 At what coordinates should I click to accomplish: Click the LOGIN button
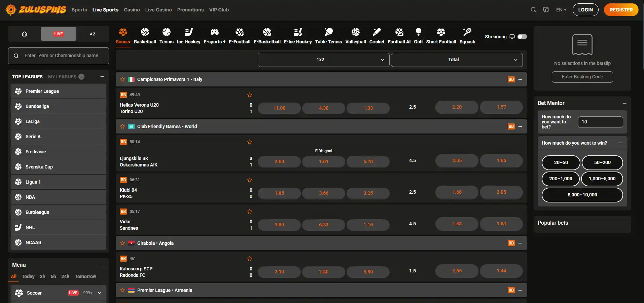click(x=585, y=10)
